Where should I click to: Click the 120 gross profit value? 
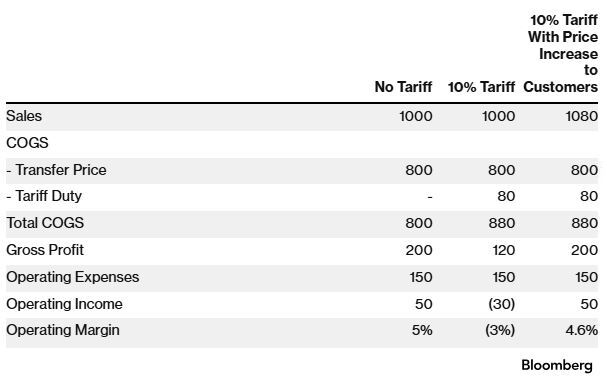[504, 250]
